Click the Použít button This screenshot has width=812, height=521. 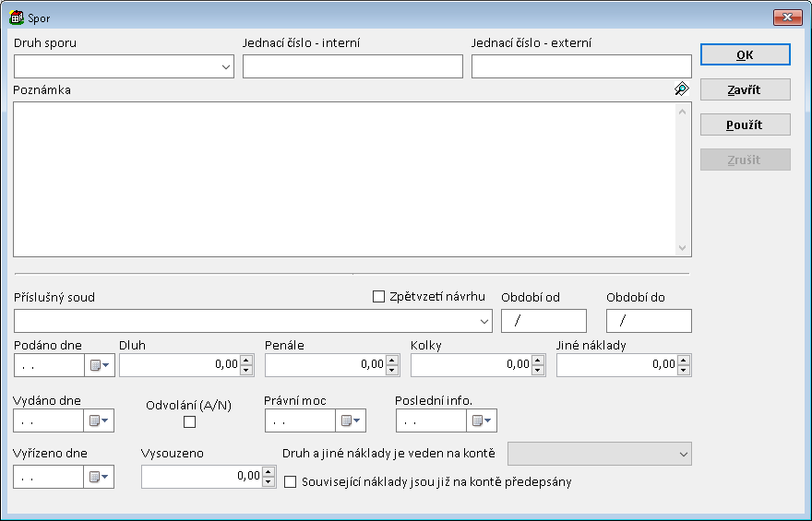745,124
